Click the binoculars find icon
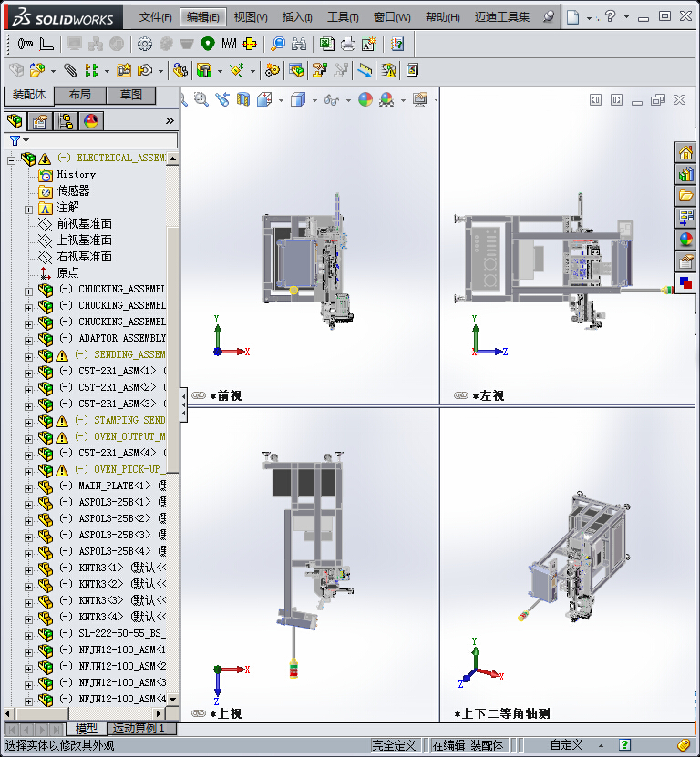This screenshot has width=700, height=757. [x=299, y=45]
